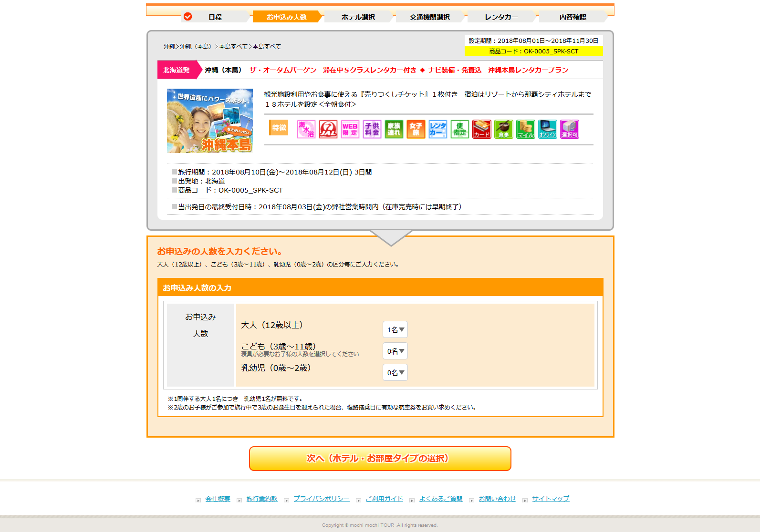Select the お申込み人数 step tab
760x532 pixels.
pyautogui.click(x=287, y=17)
